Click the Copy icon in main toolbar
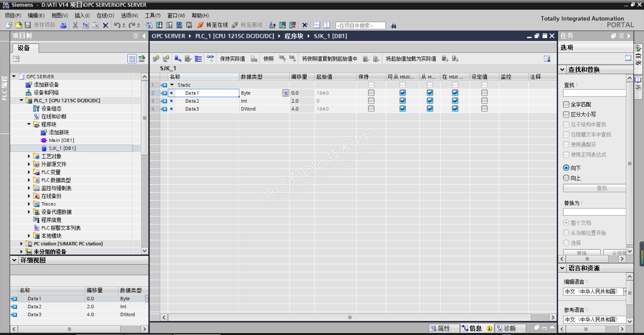The width and height of the screenshot is (644, 335). point(86,25)
